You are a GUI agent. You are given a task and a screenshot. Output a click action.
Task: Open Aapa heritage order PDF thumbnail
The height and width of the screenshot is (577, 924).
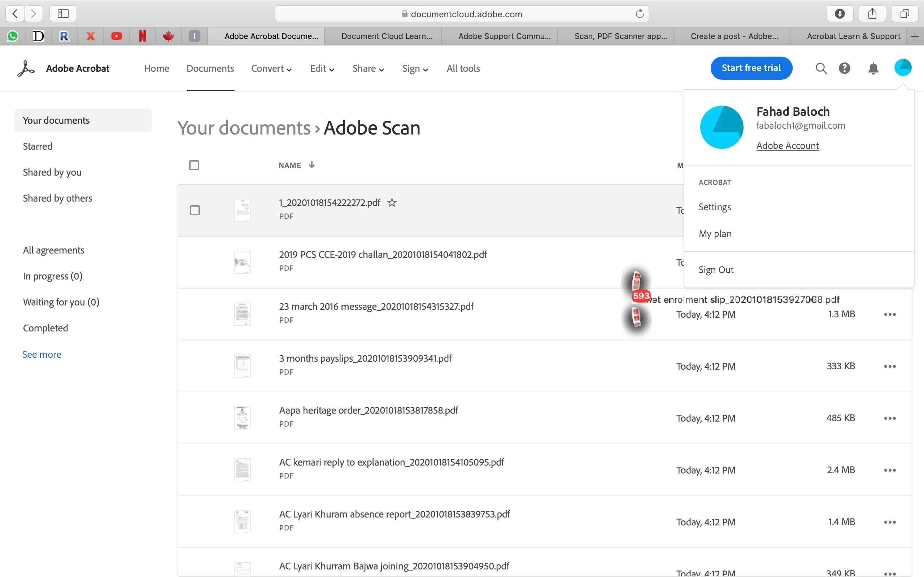click(243, 418)
